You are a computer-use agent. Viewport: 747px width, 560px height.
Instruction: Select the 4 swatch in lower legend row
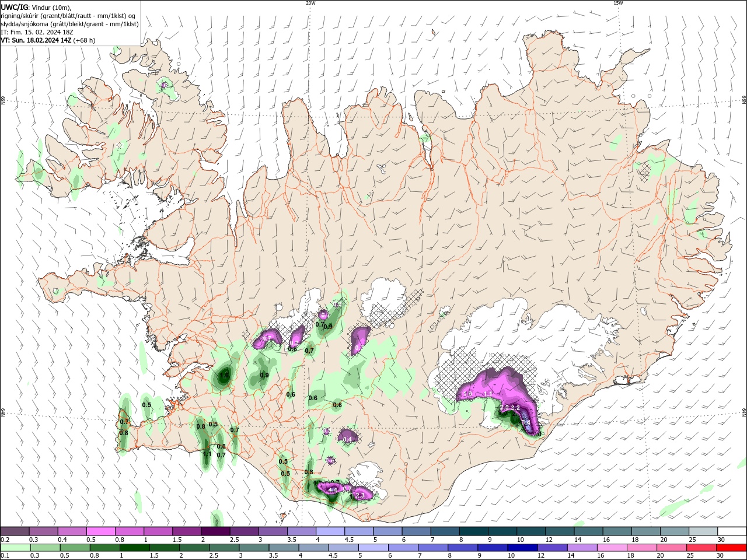click(x=314, y=548)
